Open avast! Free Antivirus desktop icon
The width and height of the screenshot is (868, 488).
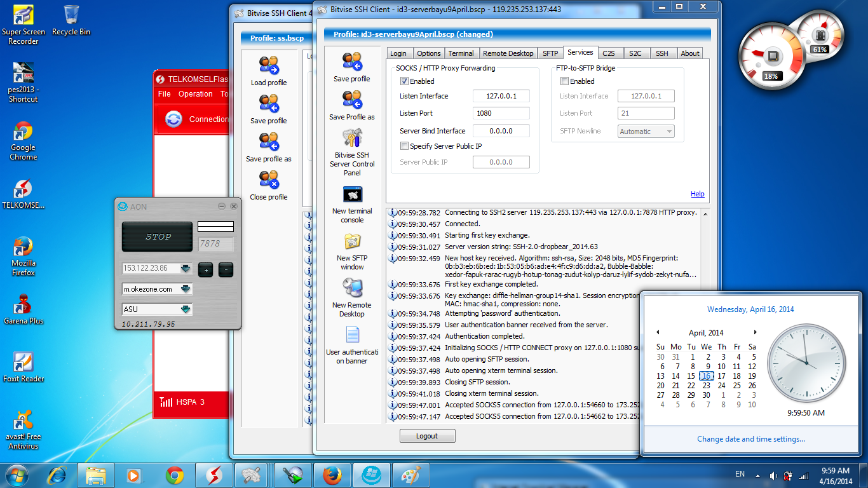(24, 430)
